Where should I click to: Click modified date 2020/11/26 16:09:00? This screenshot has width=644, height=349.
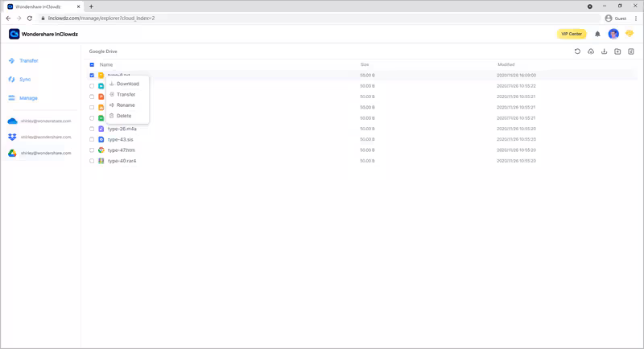pos(516,76)
